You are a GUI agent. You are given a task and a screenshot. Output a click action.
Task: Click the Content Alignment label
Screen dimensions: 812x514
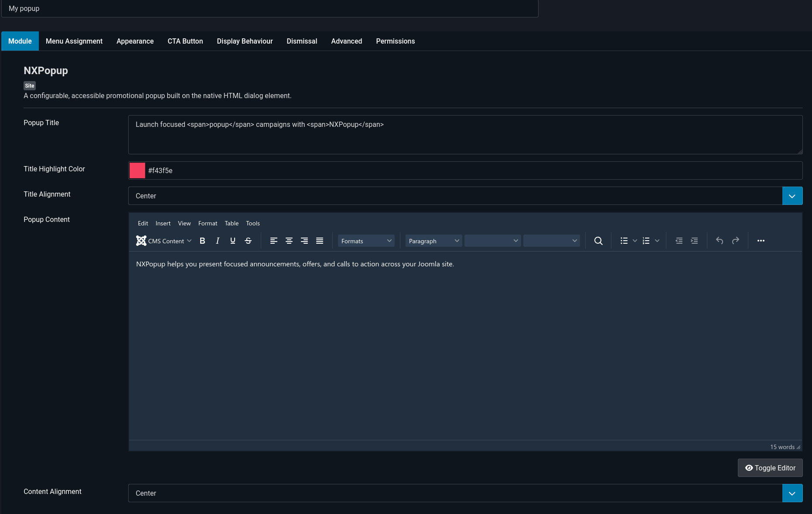pyautogui.click(x=52, y=492)
